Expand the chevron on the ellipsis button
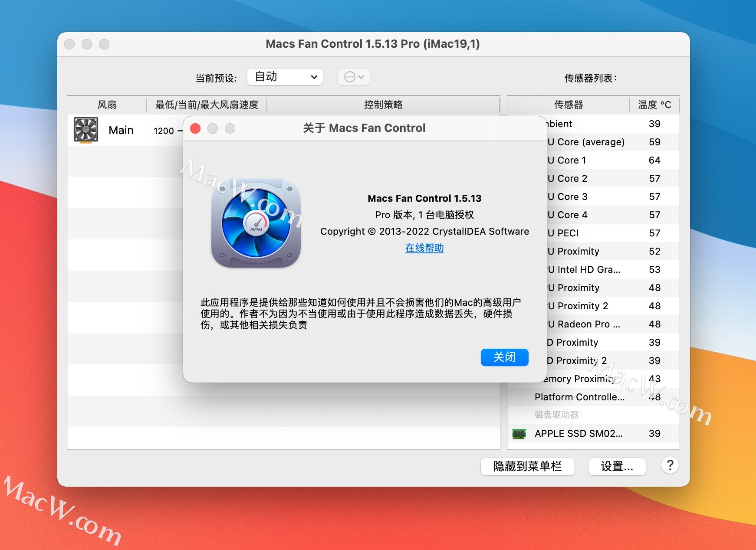756x550 pixels. point(362,77)
